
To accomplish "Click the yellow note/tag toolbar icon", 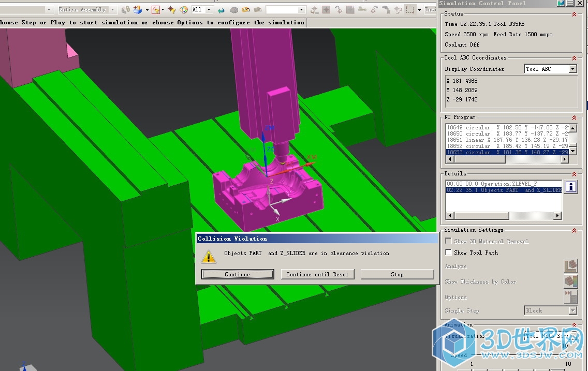I will pyautogui.click(x=246, y=10).
